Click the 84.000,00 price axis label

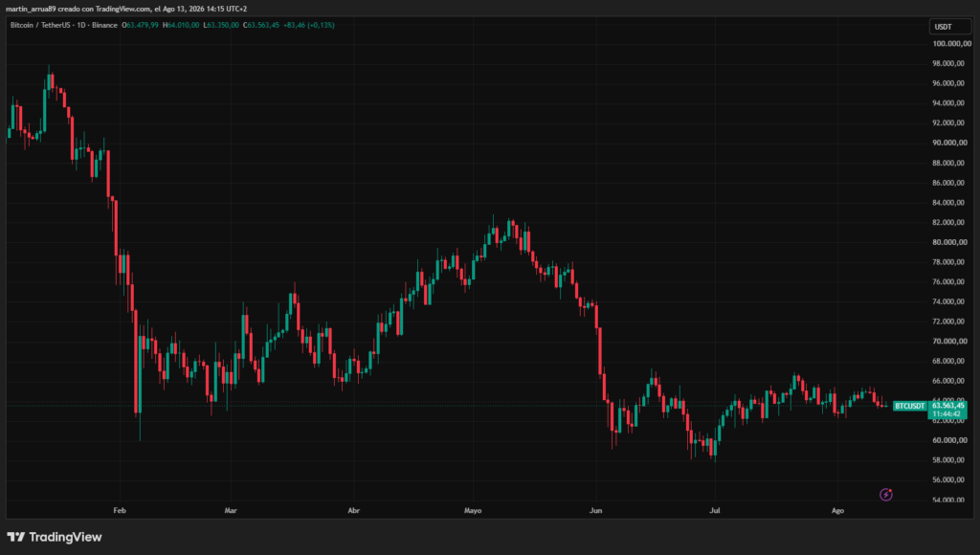coord(948,203)
